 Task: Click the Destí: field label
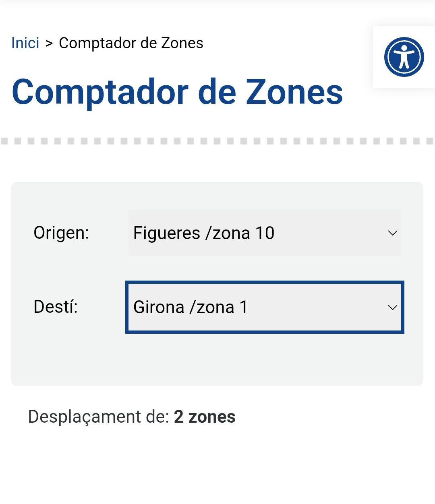[x=56, y=307]
